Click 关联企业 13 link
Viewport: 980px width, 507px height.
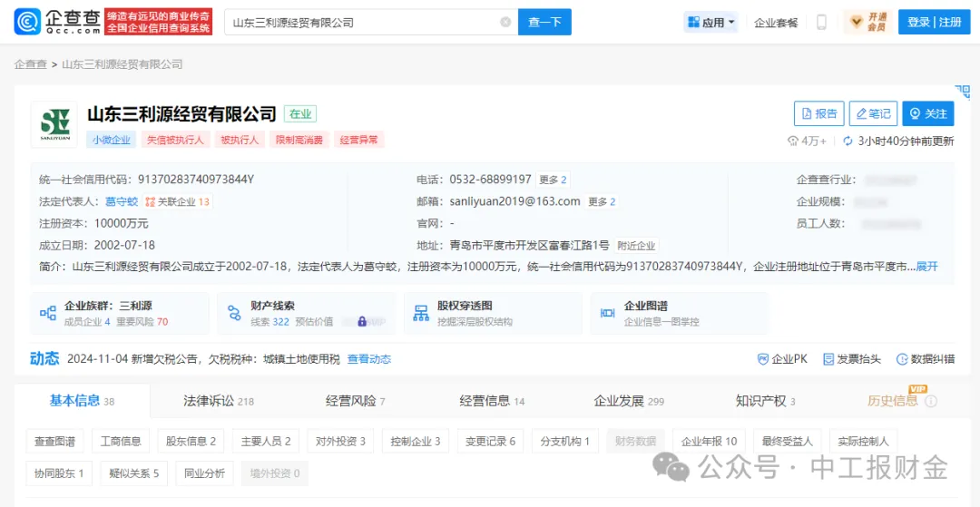(x=178, y=201)
